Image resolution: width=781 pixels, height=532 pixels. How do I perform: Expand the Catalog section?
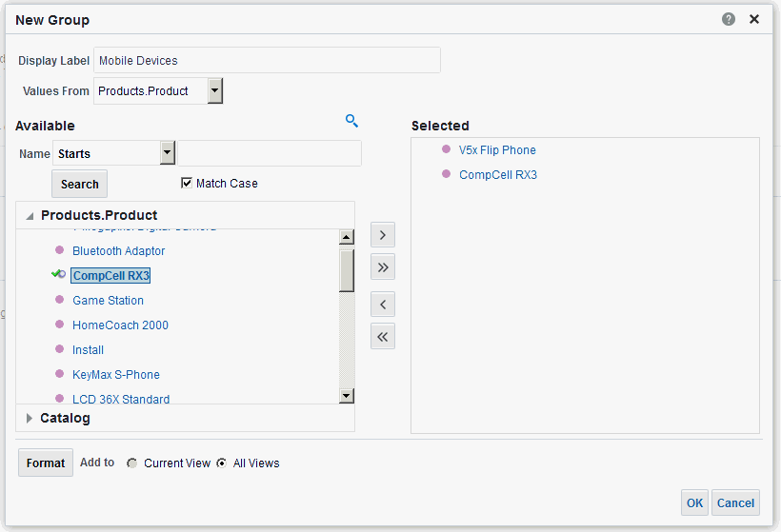tap(30, 419)
